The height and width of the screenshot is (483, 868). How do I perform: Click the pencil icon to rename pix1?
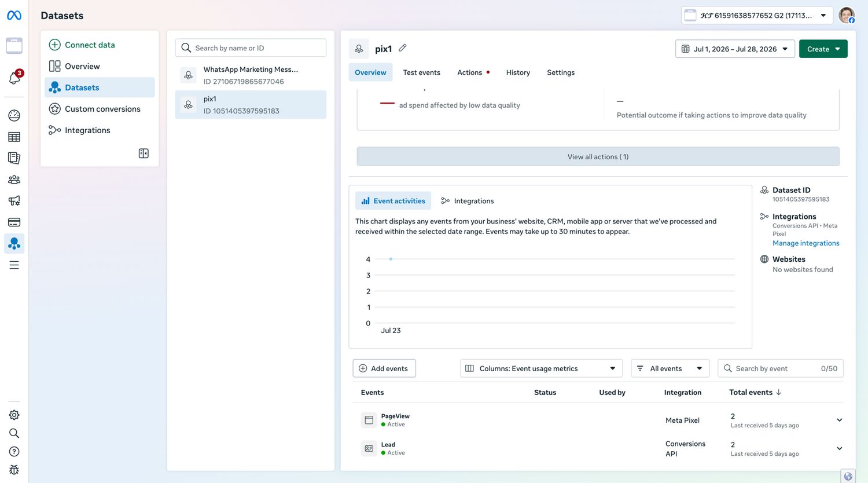(403, 48)
